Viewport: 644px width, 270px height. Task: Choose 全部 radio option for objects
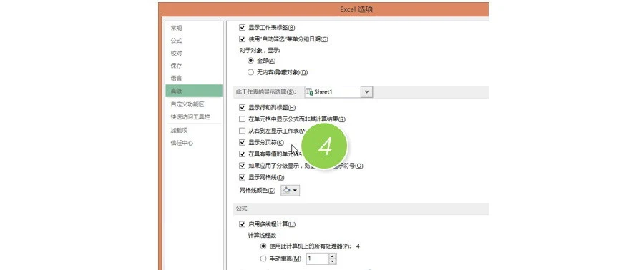[250, 61]
